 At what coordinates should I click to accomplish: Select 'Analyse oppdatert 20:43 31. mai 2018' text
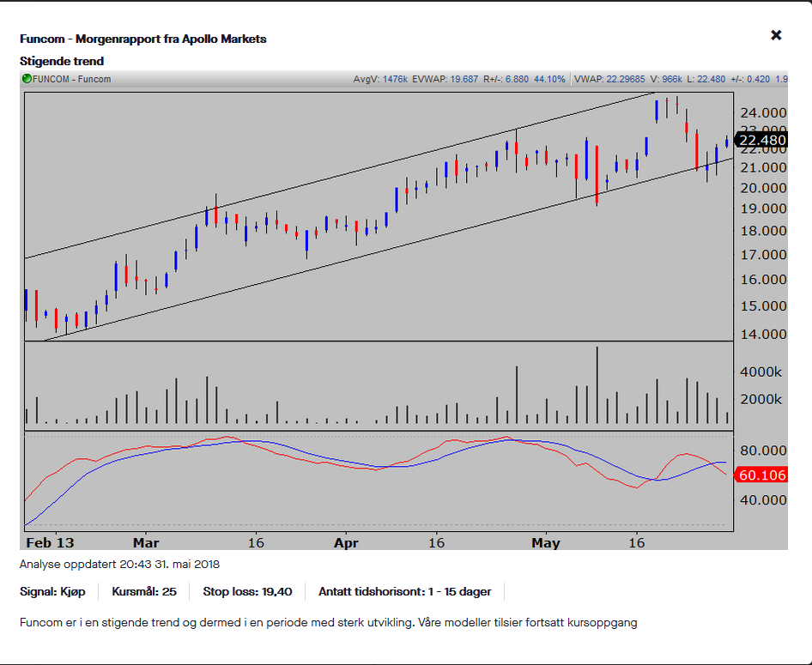[x=119, y=564]
